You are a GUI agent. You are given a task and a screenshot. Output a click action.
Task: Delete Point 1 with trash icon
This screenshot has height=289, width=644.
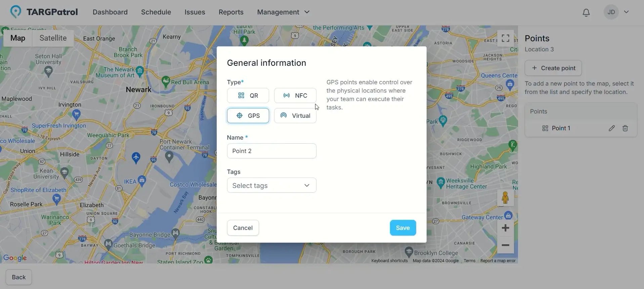(625, 128)
